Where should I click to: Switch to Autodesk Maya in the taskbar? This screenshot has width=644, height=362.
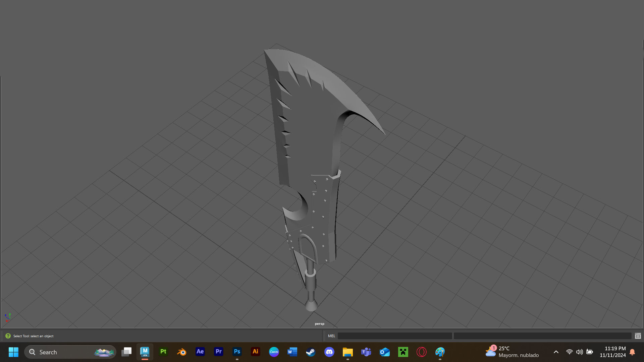pyautogui.click(x=145, y=352)
